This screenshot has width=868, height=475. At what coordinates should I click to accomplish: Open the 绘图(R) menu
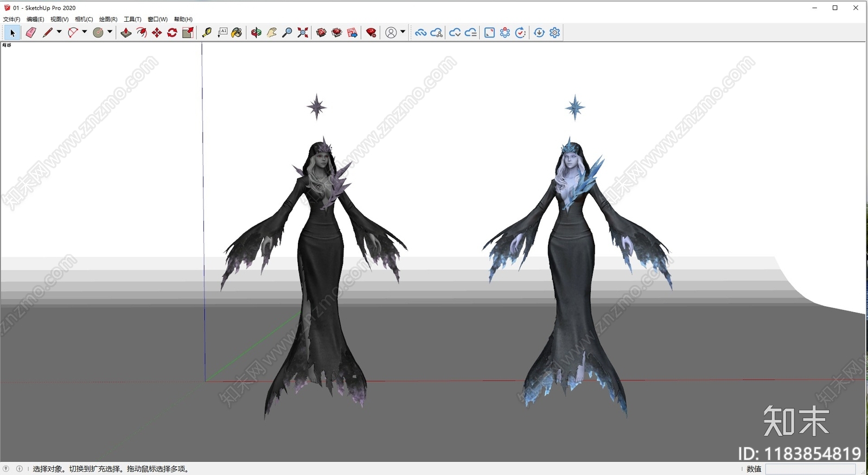click(x=108, y=20)
